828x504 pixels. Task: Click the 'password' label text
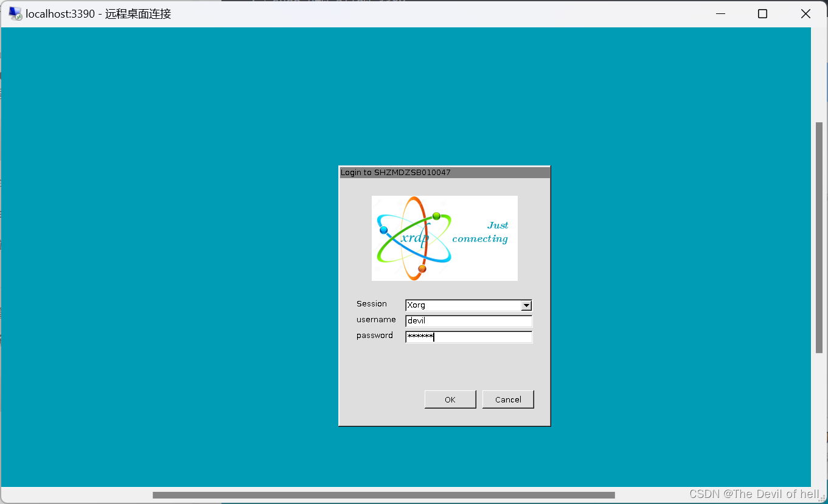pyautogui.click(x=375, y=336)
